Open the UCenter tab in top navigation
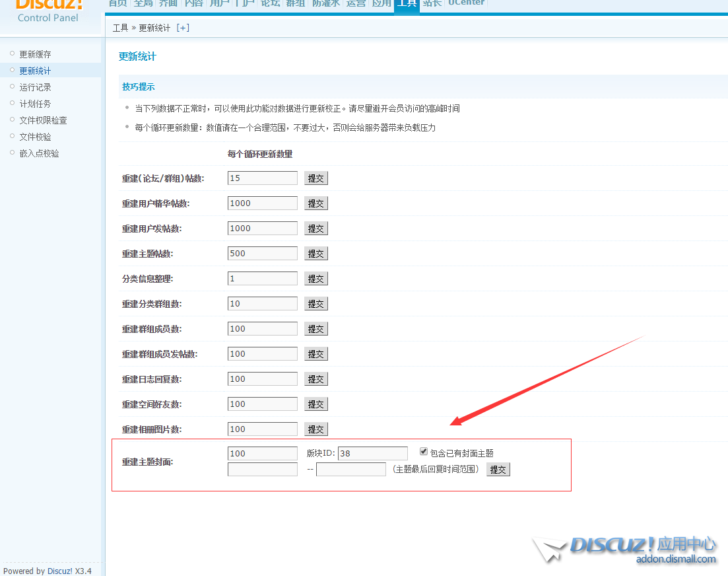 pos(466,3)
